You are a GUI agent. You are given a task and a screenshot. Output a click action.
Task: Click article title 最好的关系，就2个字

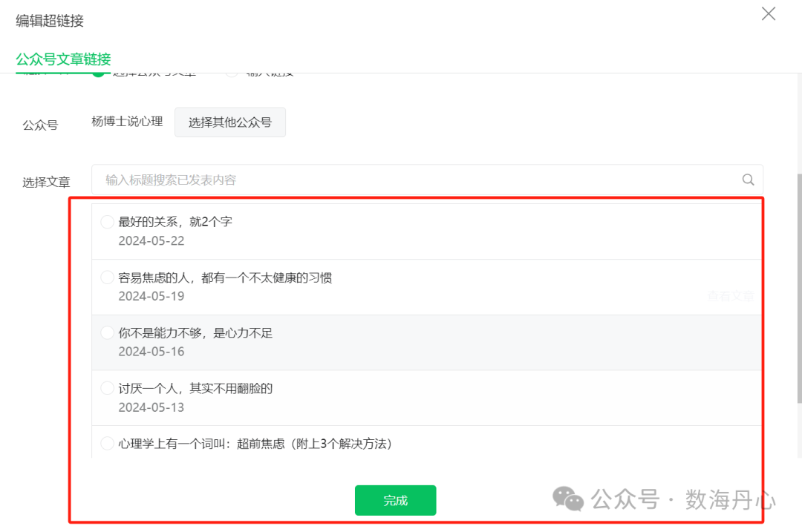pyautogui.click(x=175, y=222)
